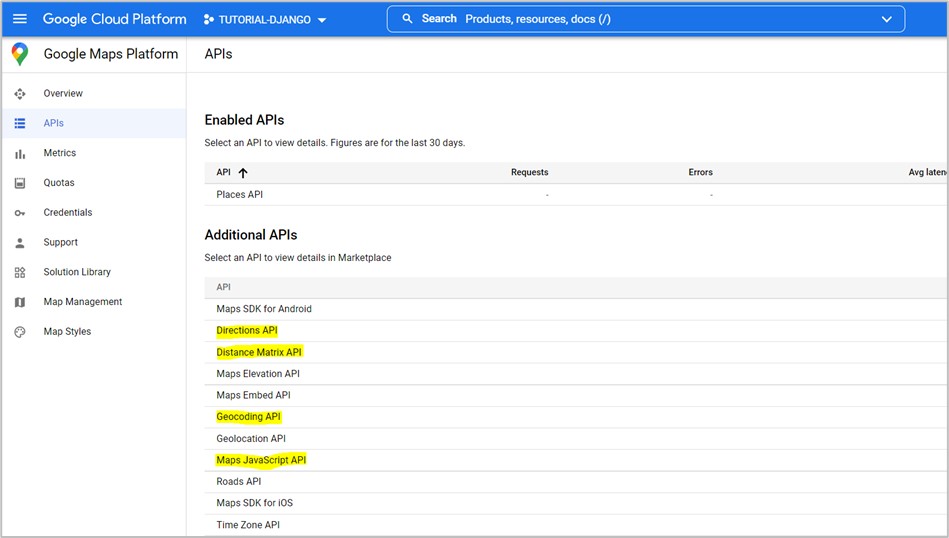Click the APIs list icon in sidebar
The height and width of the screenshot is (538, 949).
[x=20, y=123]
